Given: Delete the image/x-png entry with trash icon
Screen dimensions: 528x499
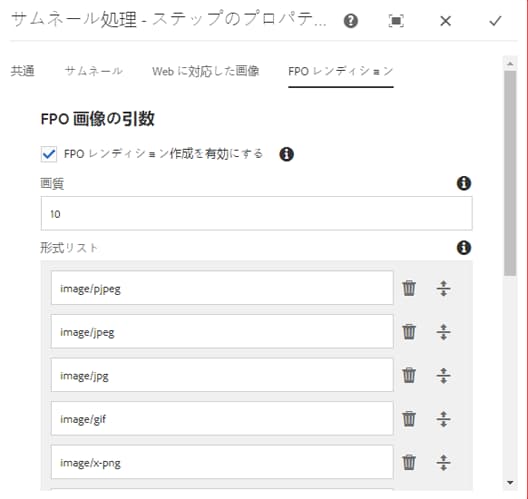Looking at the screenshot, I should [x=409, y=462].
